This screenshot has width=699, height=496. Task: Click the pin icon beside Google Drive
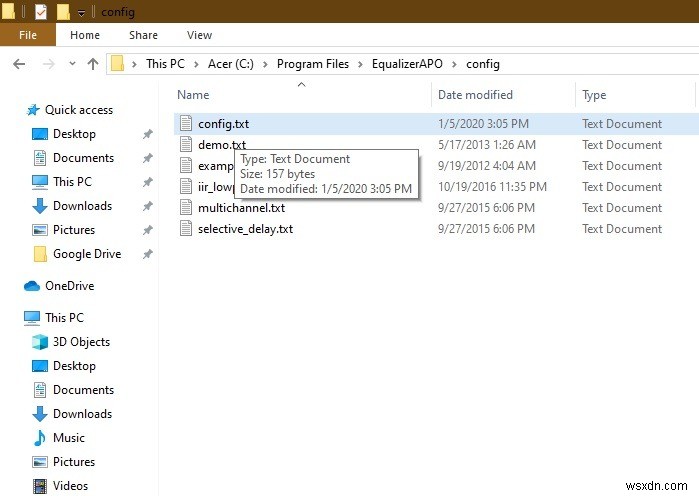coord(148,254)
